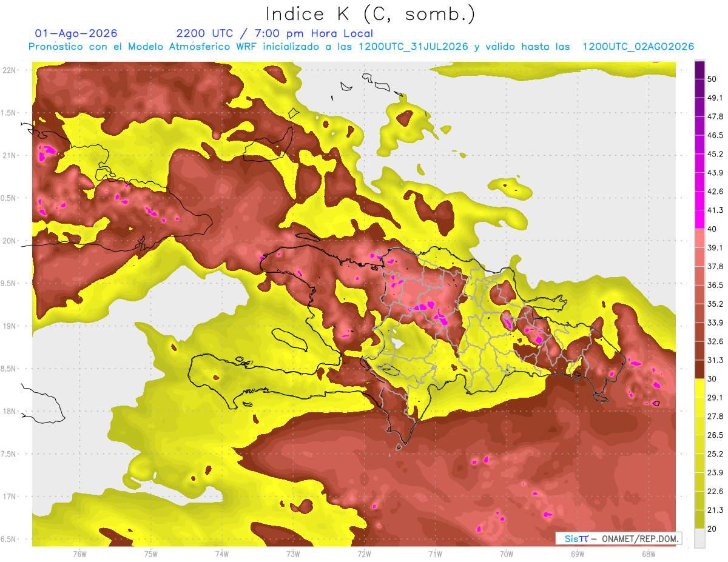Click the colorbar label '33.9'
The image size is (728, 562).
point(716,323)
